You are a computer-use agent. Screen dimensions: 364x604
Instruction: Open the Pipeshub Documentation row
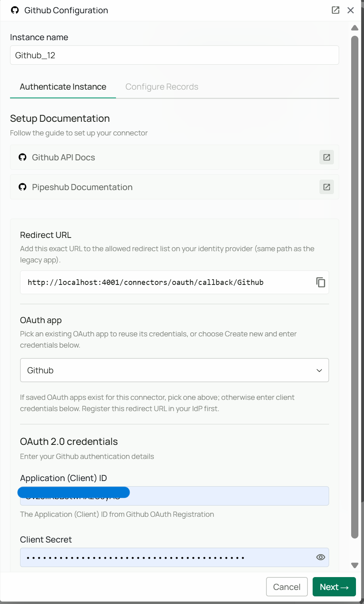coord(175,187)
